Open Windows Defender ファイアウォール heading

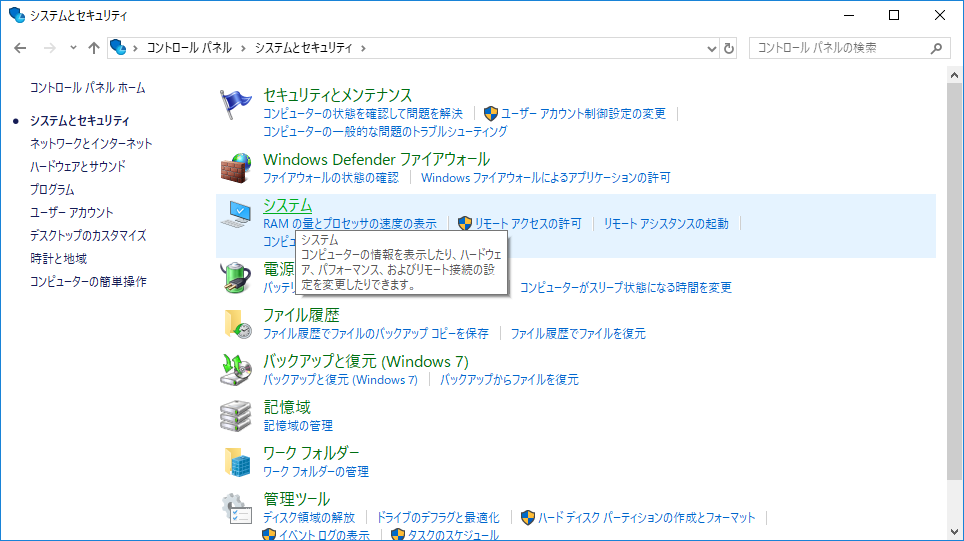pyautogui.click(x=376, y=159)
